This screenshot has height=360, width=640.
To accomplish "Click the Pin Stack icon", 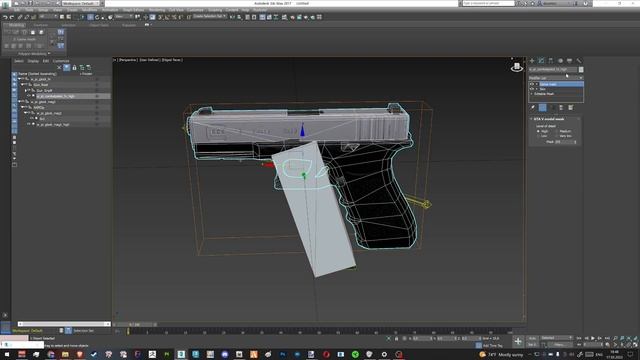I will (x=533, y=108).
